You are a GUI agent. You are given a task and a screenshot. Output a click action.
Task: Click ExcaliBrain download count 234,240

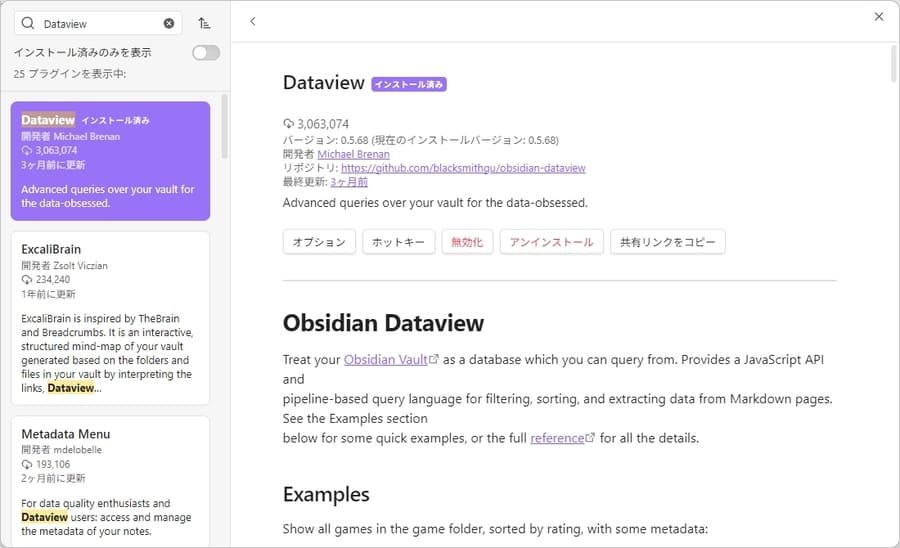pos(46,279)
